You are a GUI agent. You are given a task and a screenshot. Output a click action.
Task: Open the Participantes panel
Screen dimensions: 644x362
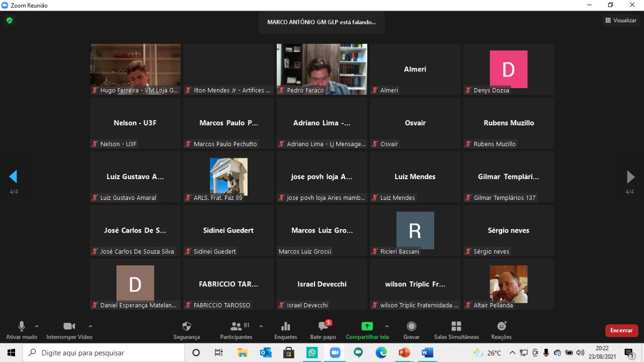coord(236,330)
